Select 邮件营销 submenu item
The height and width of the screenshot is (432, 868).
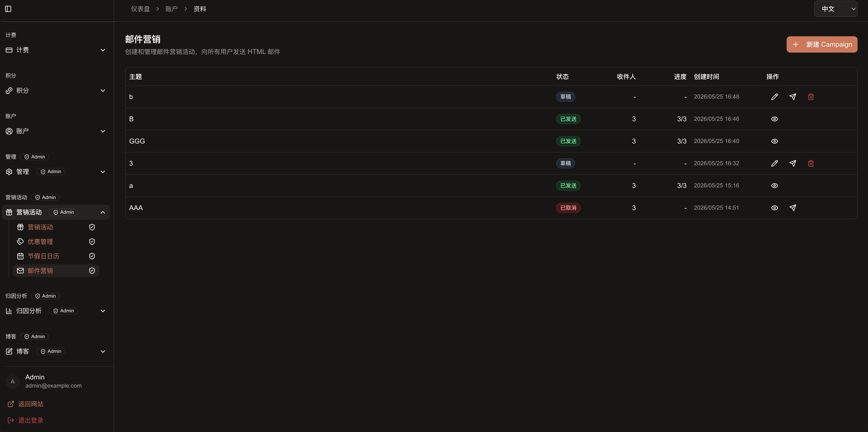coord(56,271)
